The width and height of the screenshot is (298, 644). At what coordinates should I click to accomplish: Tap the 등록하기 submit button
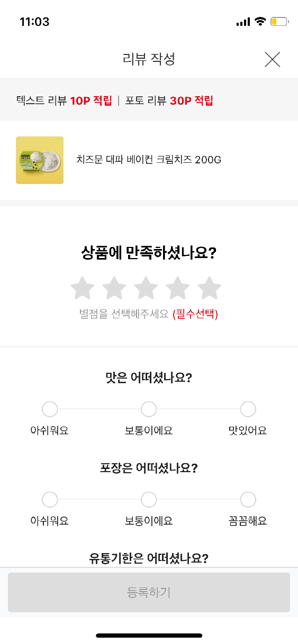(x=149, y=592)
